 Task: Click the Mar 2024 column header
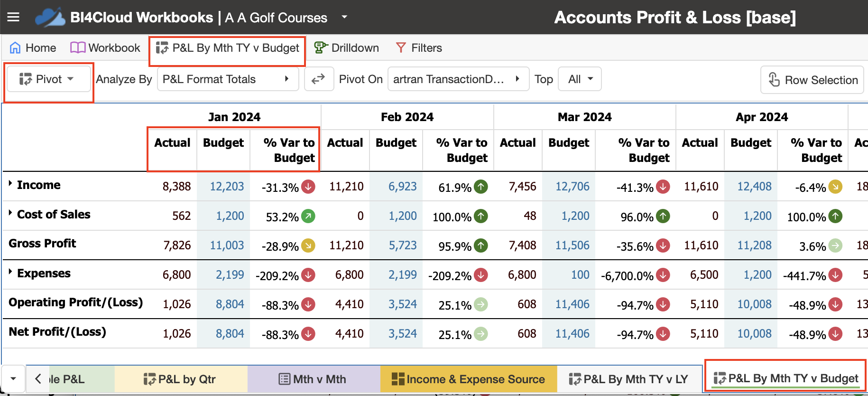click(x=584, y=117)
